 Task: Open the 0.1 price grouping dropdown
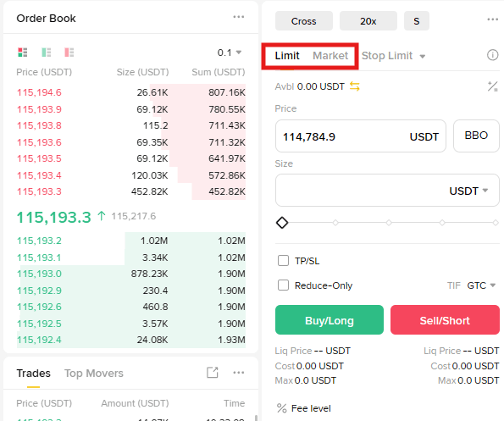coord(230,53)
